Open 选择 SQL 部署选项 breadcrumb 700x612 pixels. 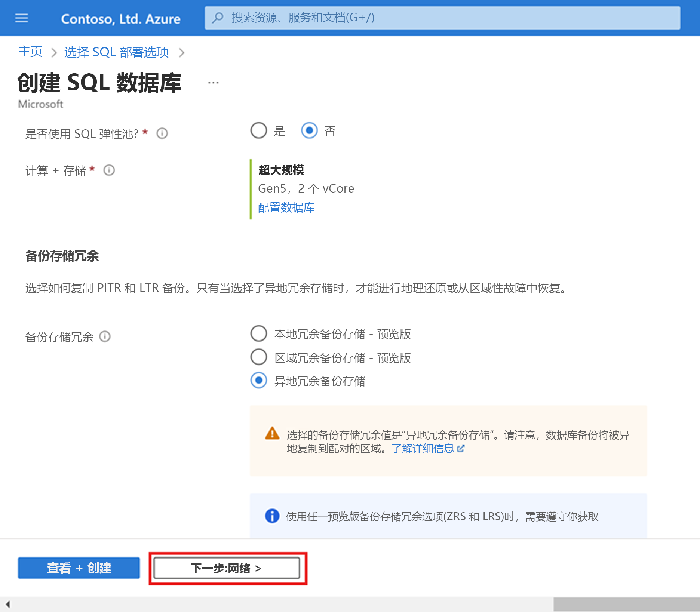(x=116, y=52)
